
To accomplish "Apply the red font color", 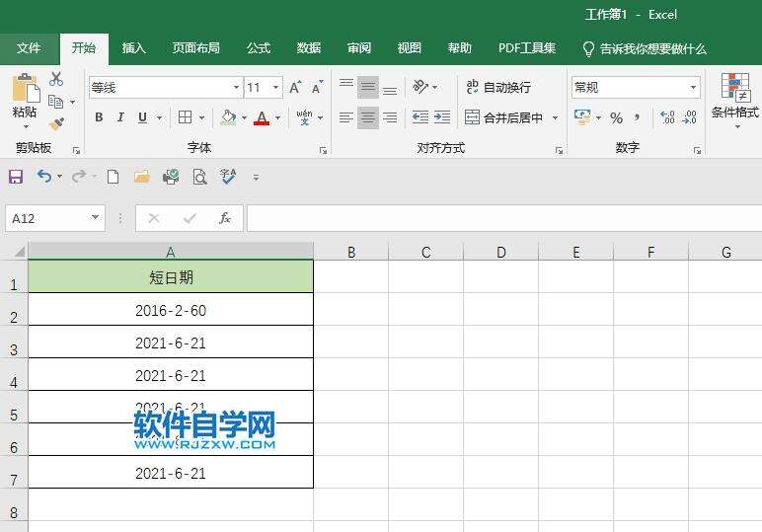I will [x=262, y=117].
